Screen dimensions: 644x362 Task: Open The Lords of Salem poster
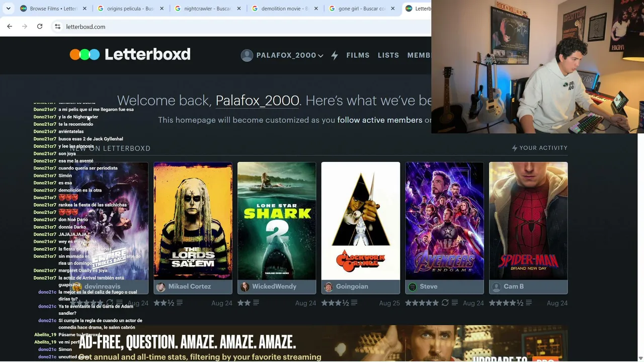(193, 221)
